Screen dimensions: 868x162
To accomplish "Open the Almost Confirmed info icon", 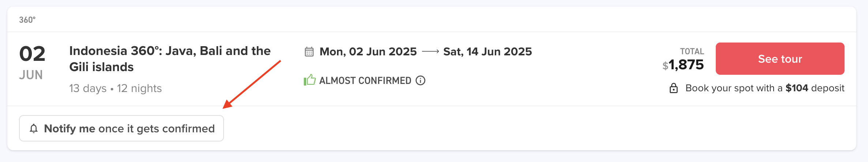I will click(x=420, y=80).
